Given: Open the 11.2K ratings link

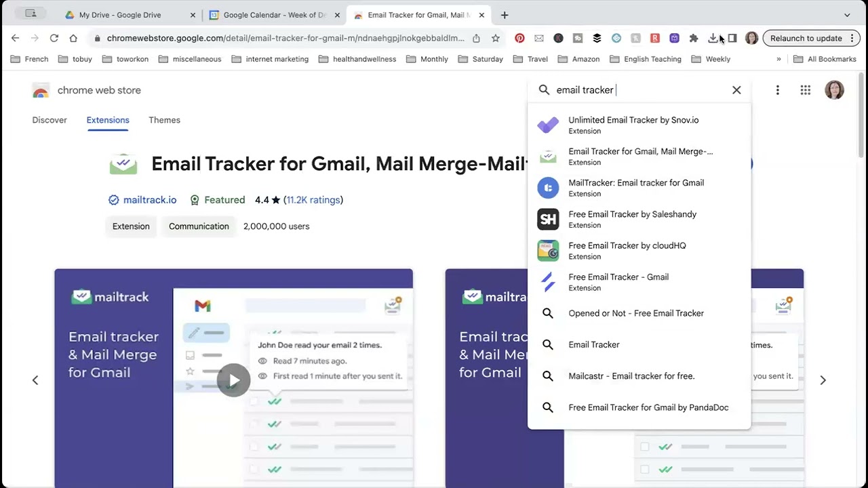Looking at the screenshot, I should pos(313,200).
